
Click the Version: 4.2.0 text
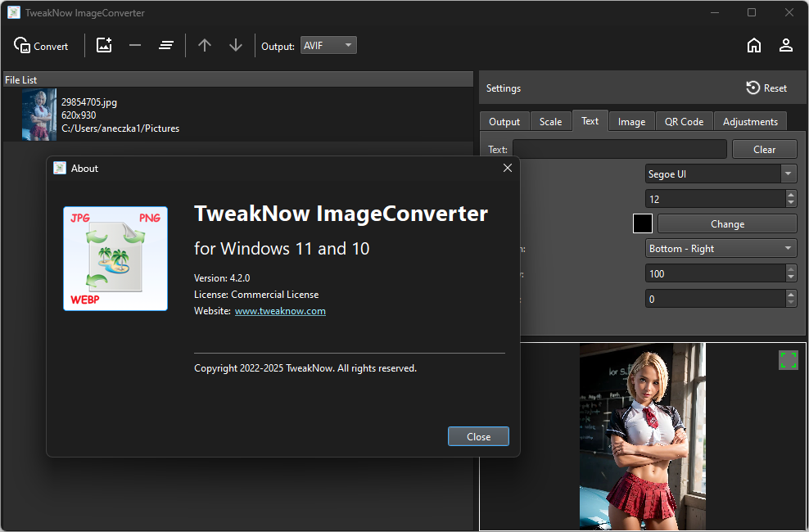[222, 277]
